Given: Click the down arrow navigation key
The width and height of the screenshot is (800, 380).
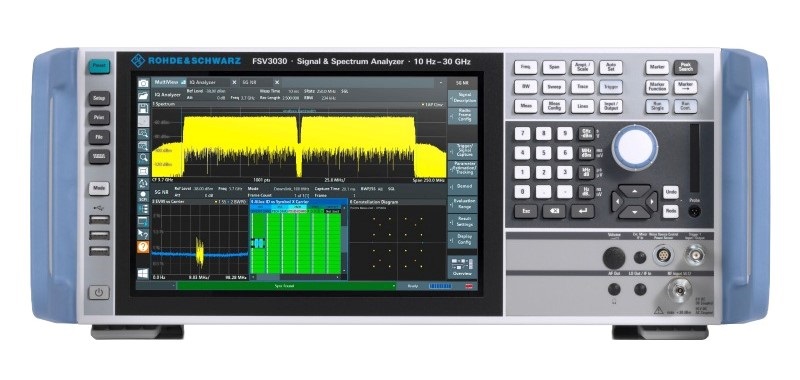Looking at the screenshot, I should (634, 212).
